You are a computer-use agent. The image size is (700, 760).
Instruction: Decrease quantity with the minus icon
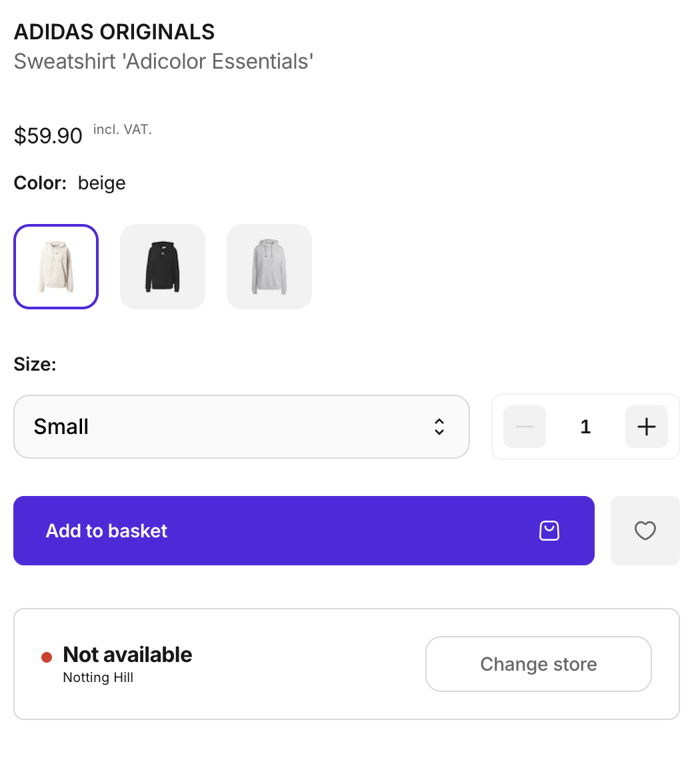click(x=525, y=427)
